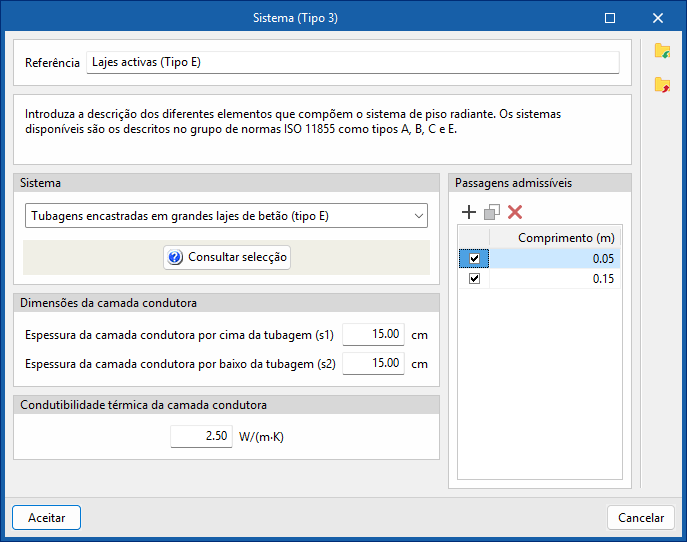
Task: Click the folder icon with red arrow
Action: [x=662, y=86]
